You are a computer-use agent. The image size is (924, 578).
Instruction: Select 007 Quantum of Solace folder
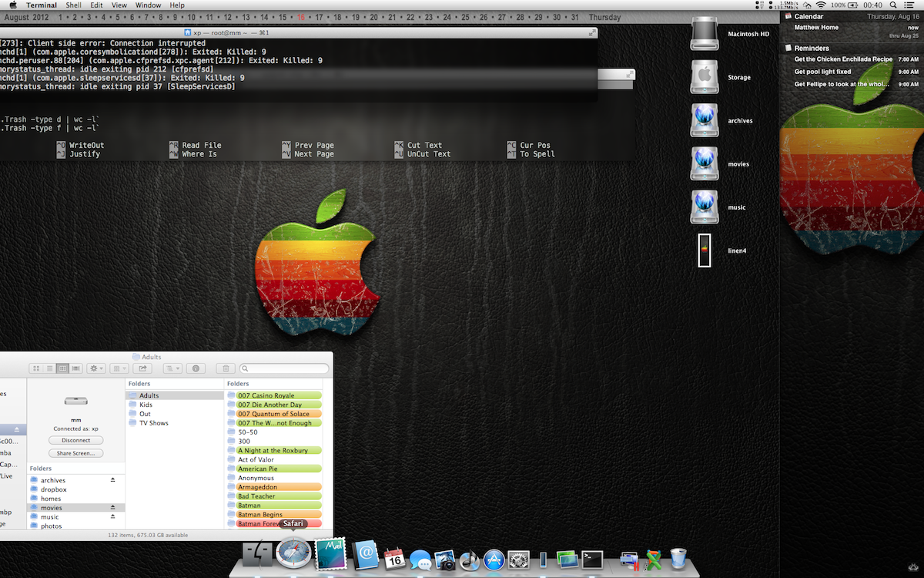tap(279, 414)
